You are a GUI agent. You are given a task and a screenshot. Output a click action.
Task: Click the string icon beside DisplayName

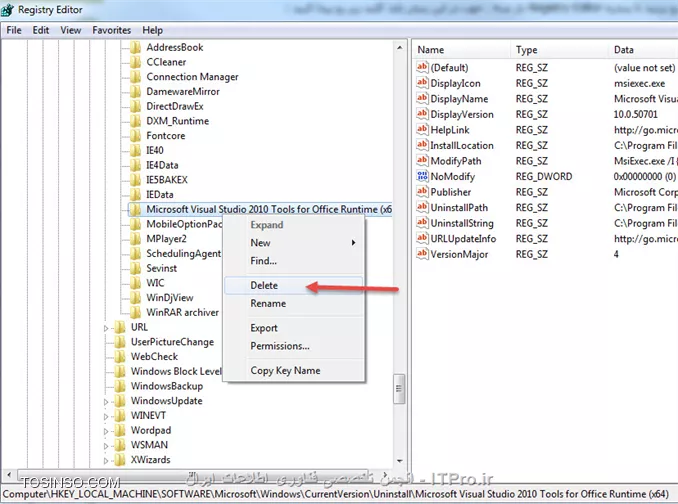point(422,98)
